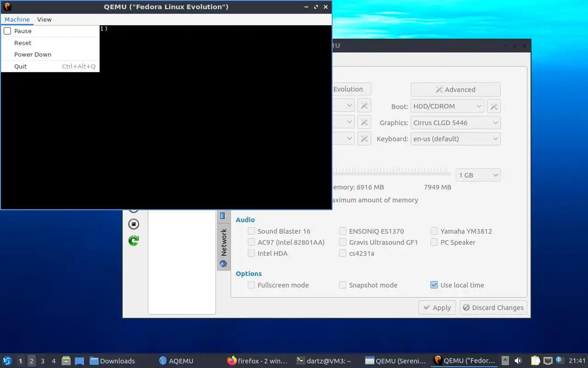Toggle the Pause checkbox in Machine menu

click(7, 31)
